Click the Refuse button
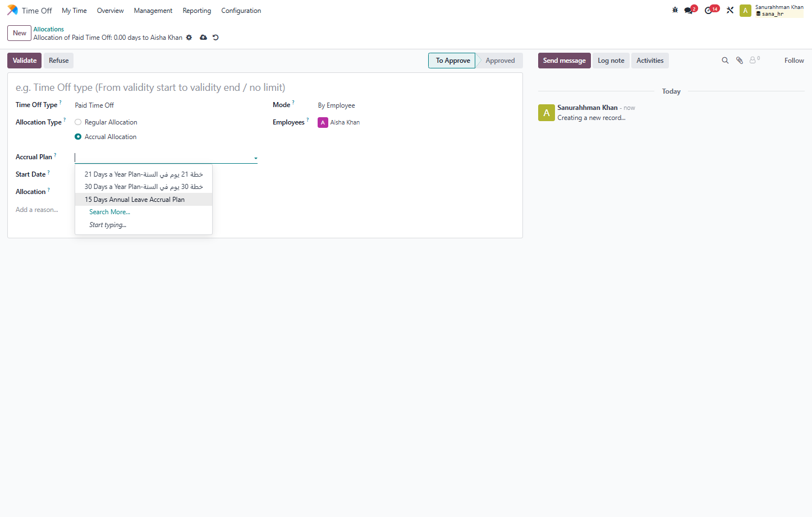This screenshot has width=812, height=517. (x=59, y=61)
